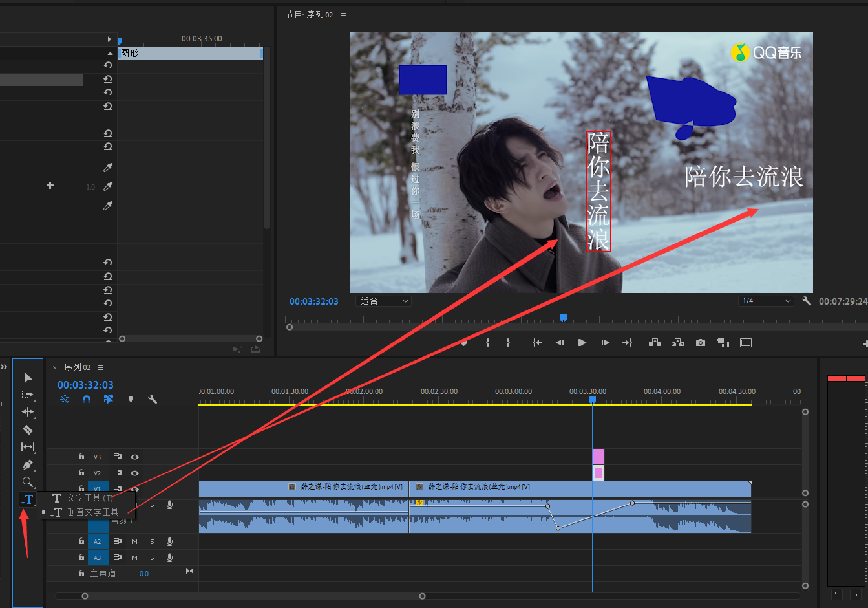Toggle sync lock on V2 track
The width and height of the screenshot is (868, 608).
tap(118, 473)
